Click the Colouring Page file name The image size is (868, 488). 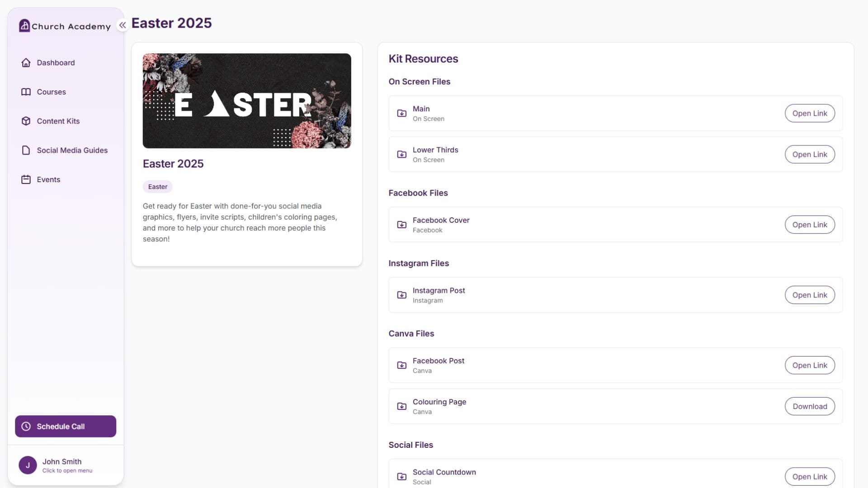pos(439,402)
